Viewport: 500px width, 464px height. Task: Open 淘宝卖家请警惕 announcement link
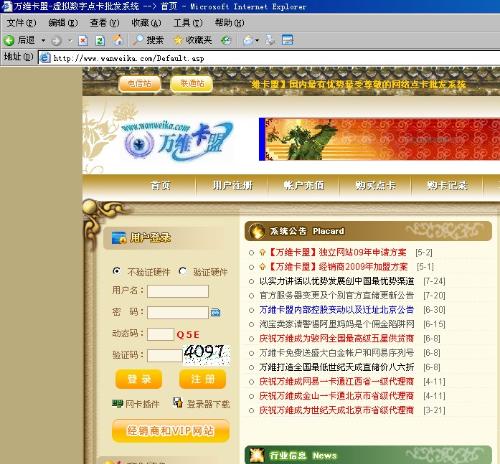[337, 324]
